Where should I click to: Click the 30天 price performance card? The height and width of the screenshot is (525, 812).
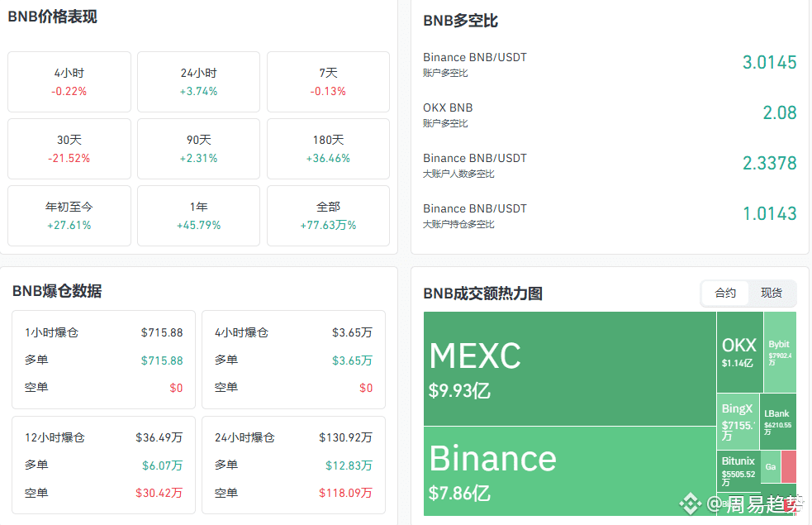point(69,149)
